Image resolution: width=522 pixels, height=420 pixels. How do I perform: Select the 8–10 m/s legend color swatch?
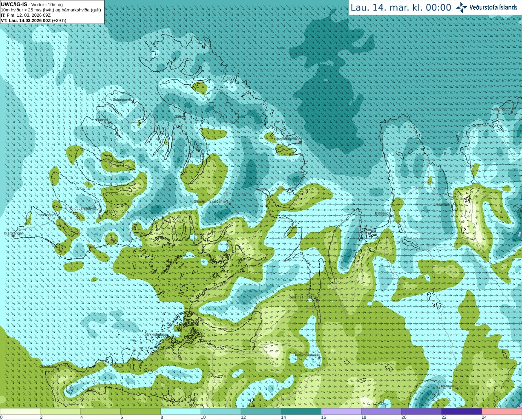pyautogui.click(x=181, y=411)
